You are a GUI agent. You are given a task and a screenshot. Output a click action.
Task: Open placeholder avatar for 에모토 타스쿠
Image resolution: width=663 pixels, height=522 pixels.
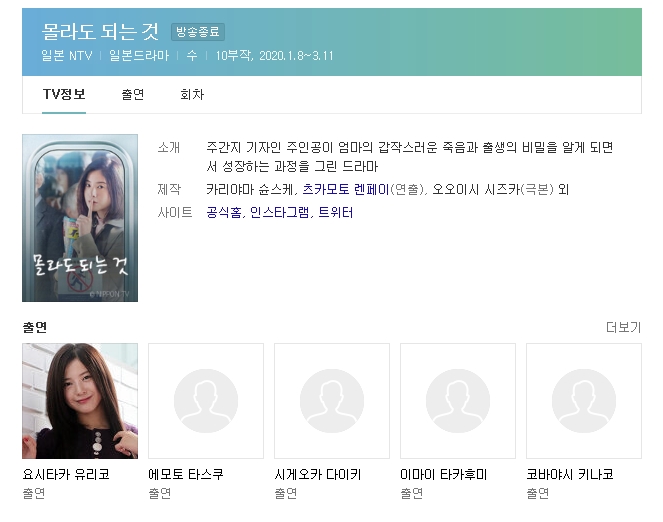coord(206,401)
